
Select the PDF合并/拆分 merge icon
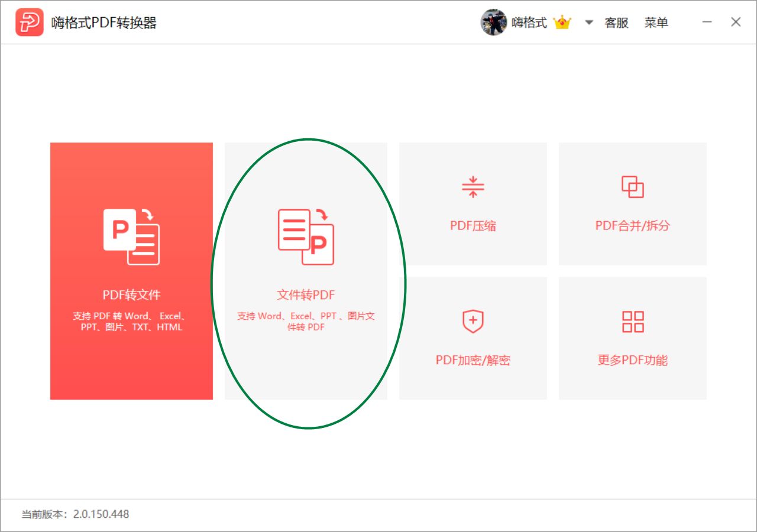632,186
